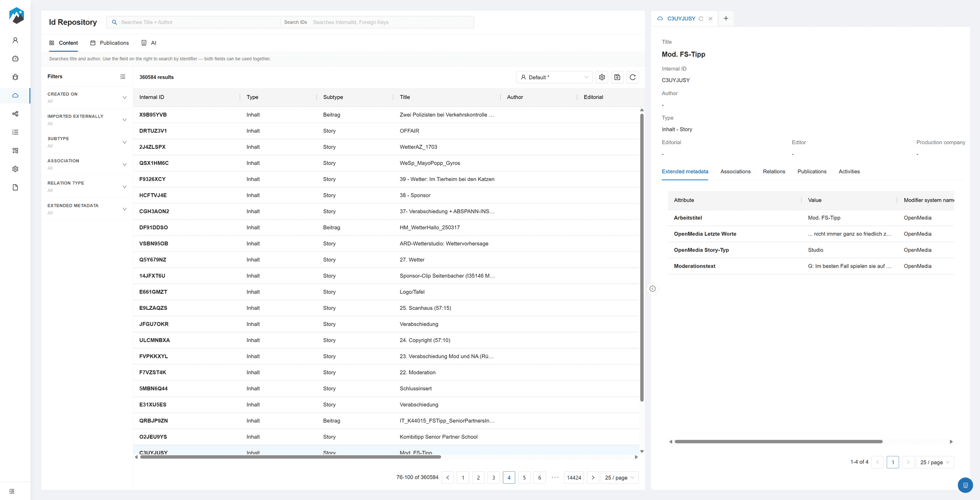Screen dimensions: 980x500
Task: Open the Activities detail tab
Action: click(849, 171)
